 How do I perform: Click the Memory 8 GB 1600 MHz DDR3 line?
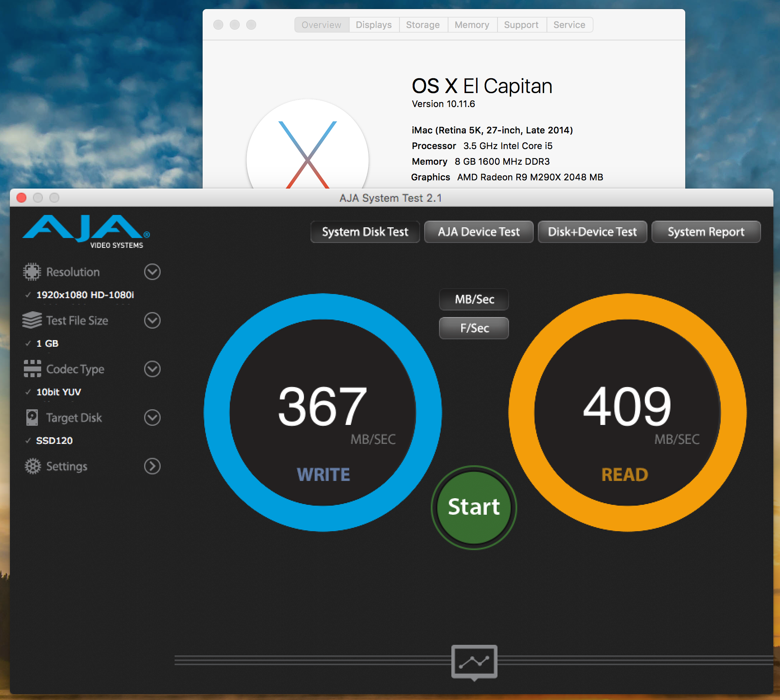(x=481, y=161)
